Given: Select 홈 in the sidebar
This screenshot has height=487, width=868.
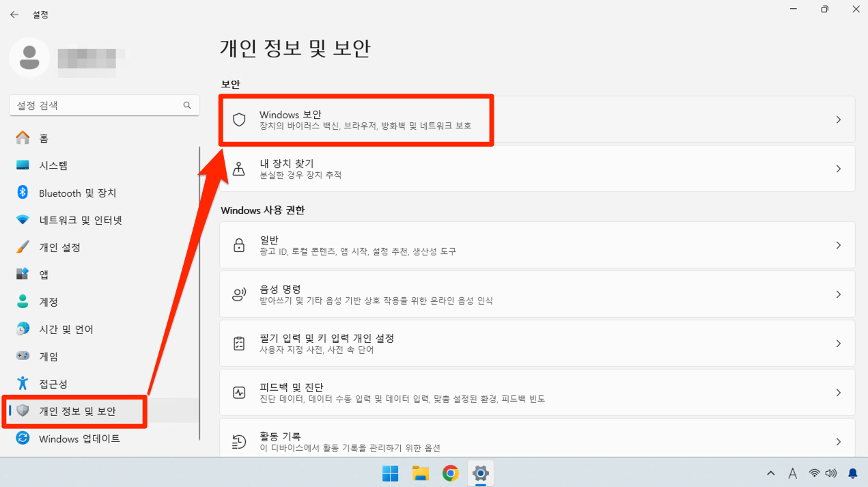Looking at the screenshot, I should (x=102, y=138).
